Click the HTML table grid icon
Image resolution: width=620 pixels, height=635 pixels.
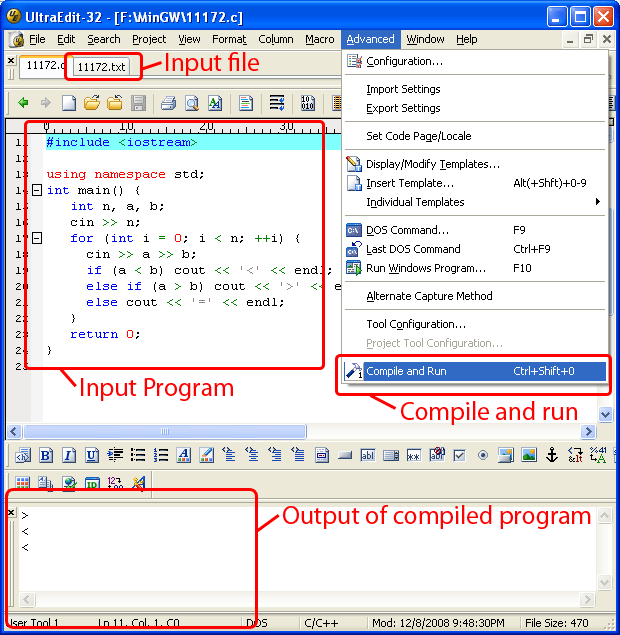[x=23, y=482]
